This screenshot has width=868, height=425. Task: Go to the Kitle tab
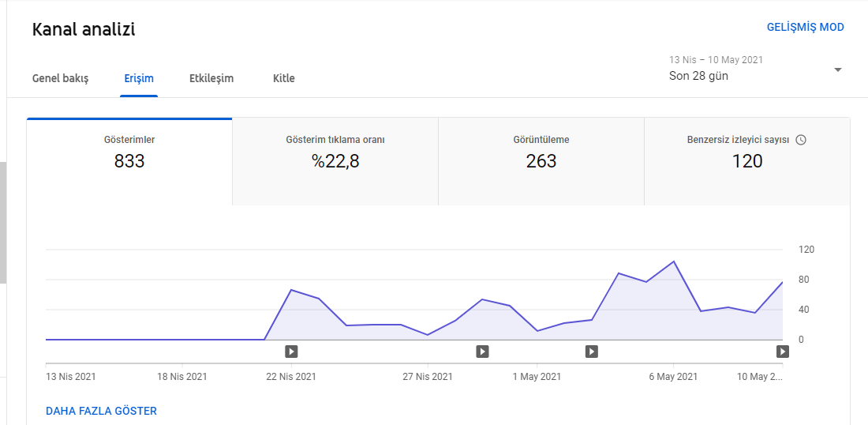[284, 78]
